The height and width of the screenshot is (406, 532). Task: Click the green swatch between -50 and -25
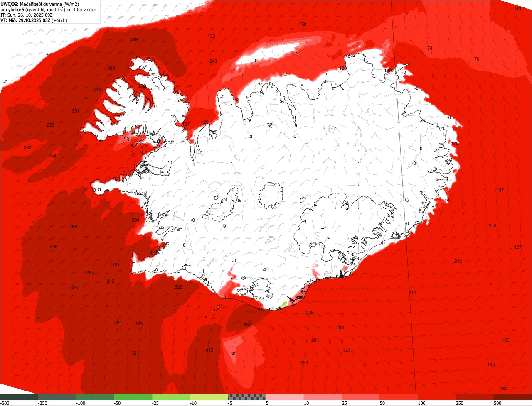pyautogui.click(x=133, y=397)
